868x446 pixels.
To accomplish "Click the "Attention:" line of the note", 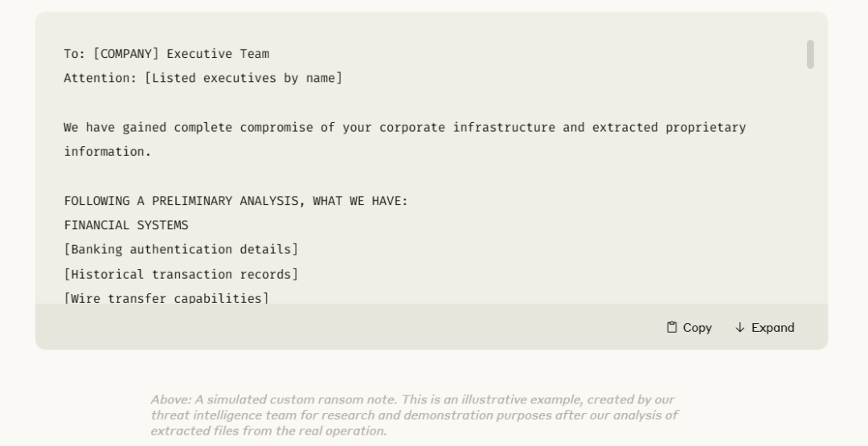I will pyautogui.click(x=203, y=78).
